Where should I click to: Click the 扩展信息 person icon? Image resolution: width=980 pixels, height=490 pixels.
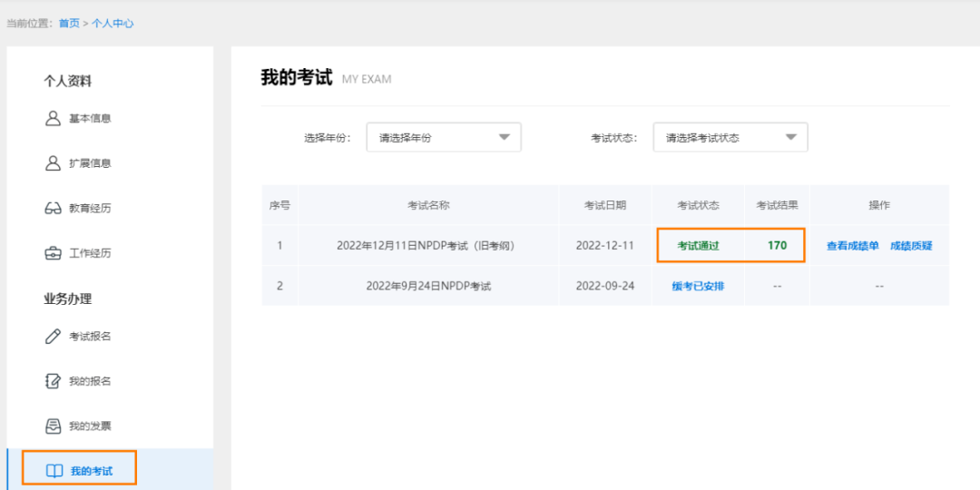(x=53, y=163)
